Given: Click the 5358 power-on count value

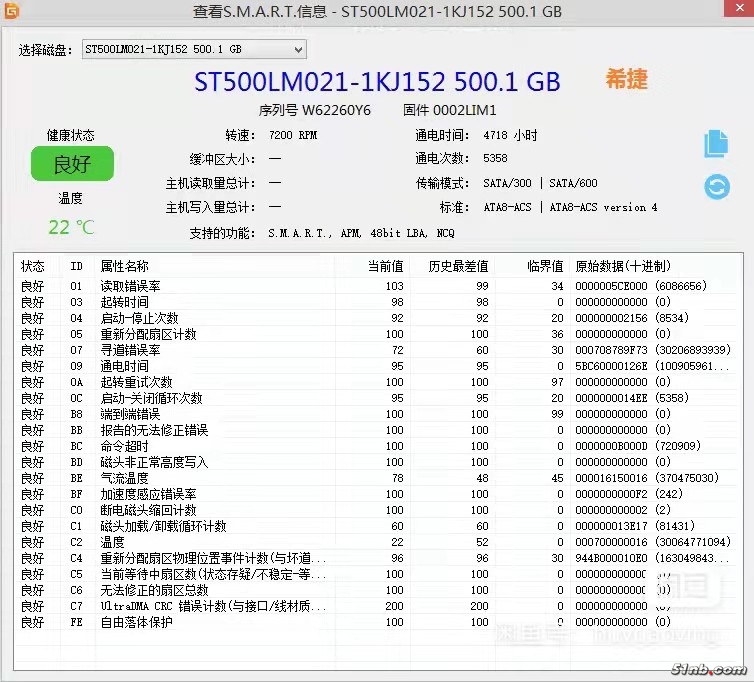Looking at the screenshot, I should [495, 158].
